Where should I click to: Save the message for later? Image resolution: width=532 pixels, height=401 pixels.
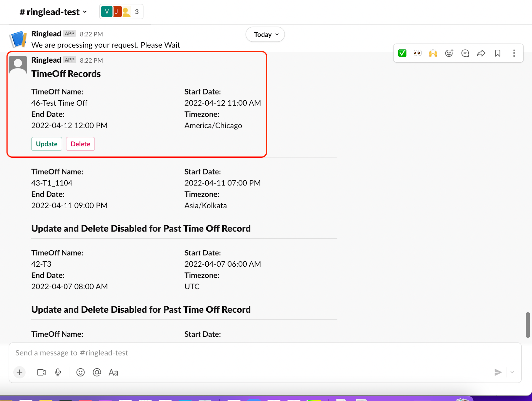pos(497,53)
